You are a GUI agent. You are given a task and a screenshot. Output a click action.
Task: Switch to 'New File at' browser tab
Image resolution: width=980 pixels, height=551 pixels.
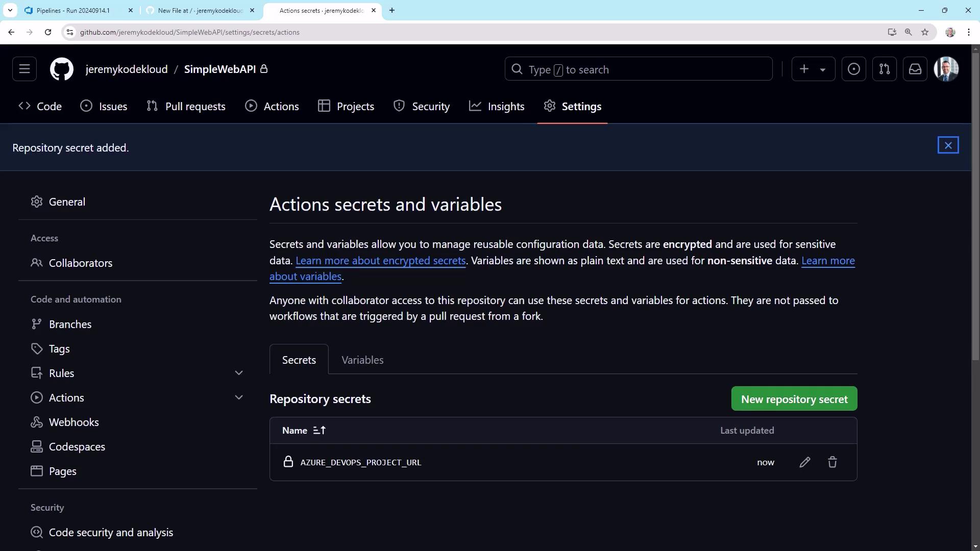coord(200,10)
